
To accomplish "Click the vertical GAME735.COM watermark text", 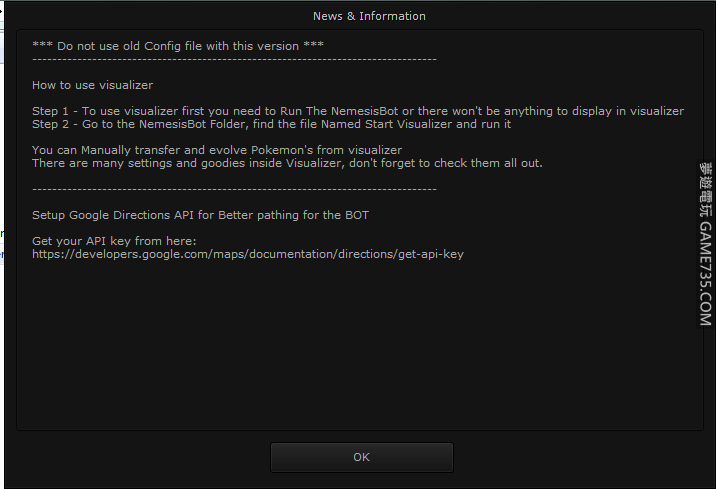I will [705, 275].
